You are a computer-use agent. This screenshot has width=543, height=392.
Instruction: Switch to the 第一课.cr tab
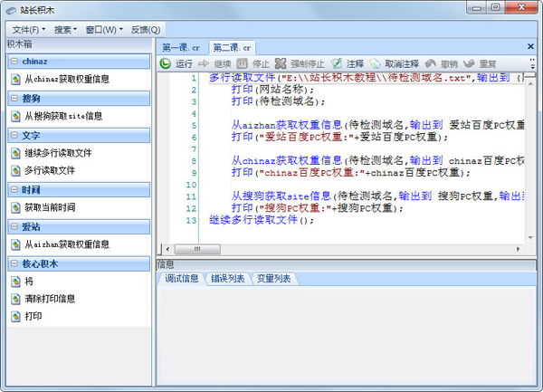[x=181, y=48]
